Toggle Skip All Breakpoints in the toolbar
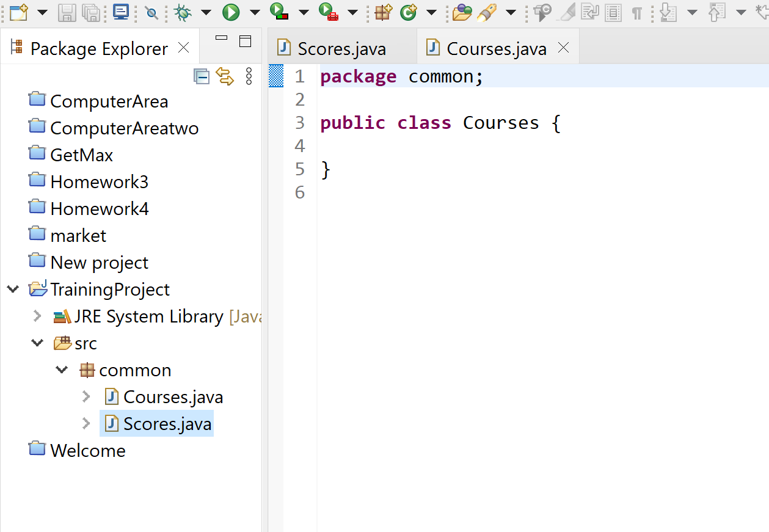This screenshot has height=532, width=769. 151,12
